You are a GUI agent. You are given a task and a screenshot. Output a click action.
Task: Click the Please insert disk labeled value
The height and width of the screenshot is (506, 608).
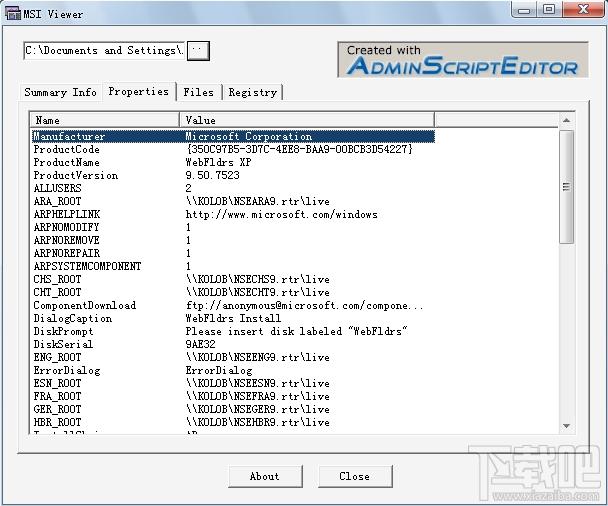click(x=297, y=332)
